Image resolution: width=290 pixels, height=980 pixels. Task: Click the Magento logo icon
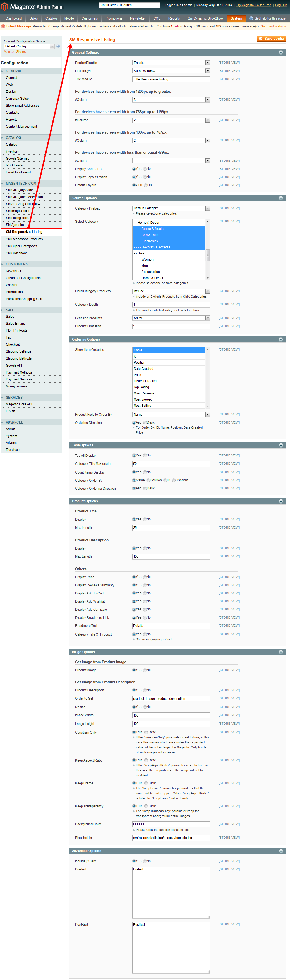coord(4,6)
